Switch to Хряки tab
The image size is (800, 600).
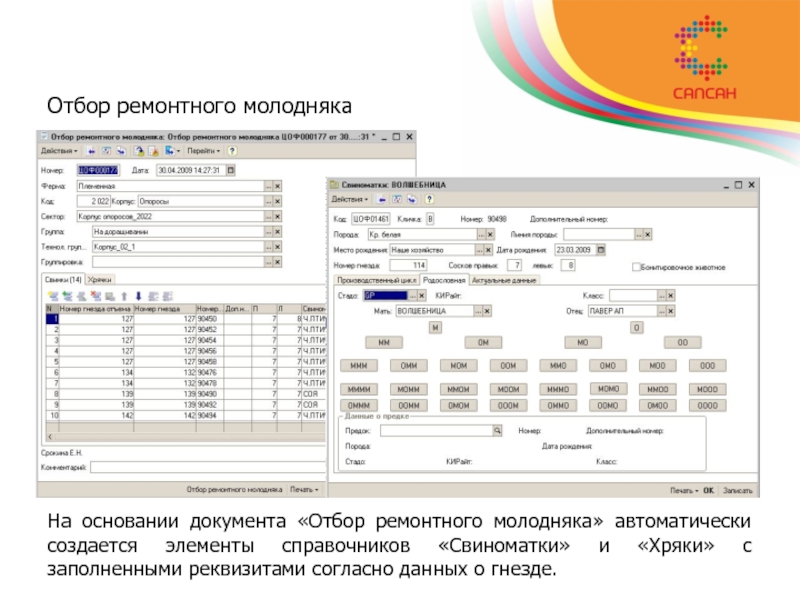[99, 280]
